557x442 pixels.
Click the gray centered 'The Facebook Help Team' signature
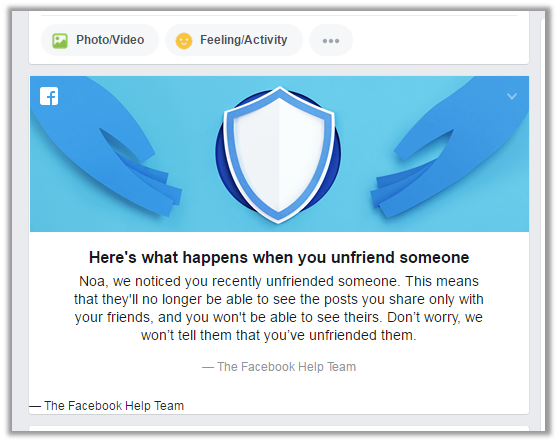point(279,367)
